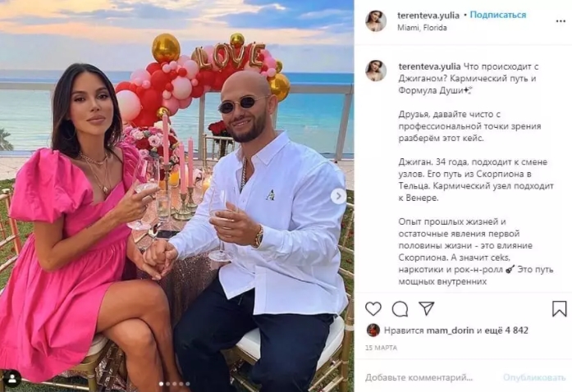Open Miami, Florida location link
This screenshot has height=392, width=572.
click(422, 28)
